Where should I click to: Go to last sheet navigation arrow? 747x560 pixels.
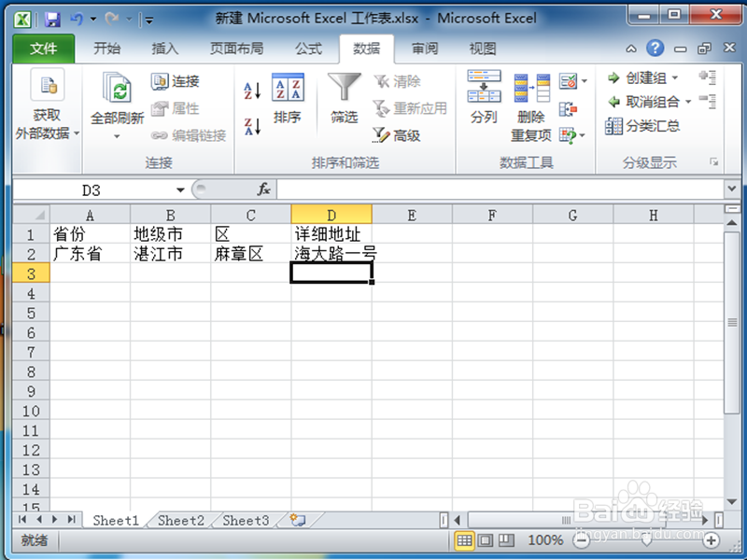(x=72, y=520)
